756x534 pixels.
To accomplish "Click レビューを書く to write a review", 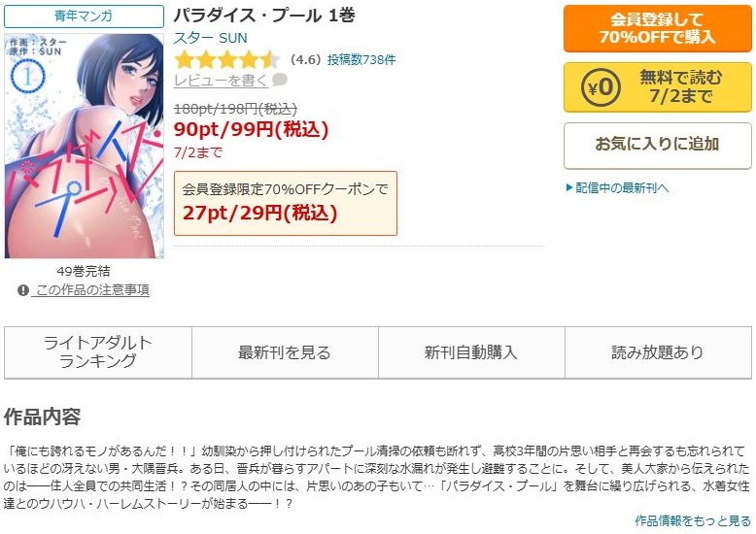I will pyautogui.click(x=221, y=80).
